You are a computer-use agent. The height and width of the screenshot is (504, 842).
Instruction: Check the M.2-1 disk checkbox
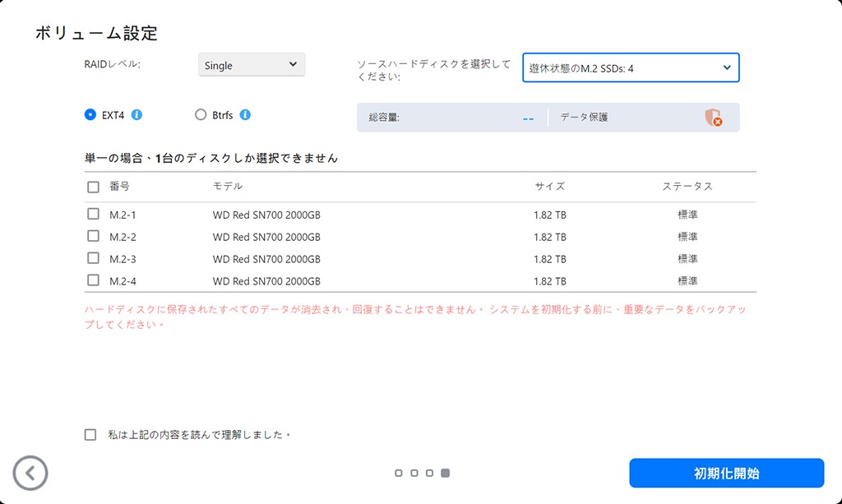tap(93, 215)
